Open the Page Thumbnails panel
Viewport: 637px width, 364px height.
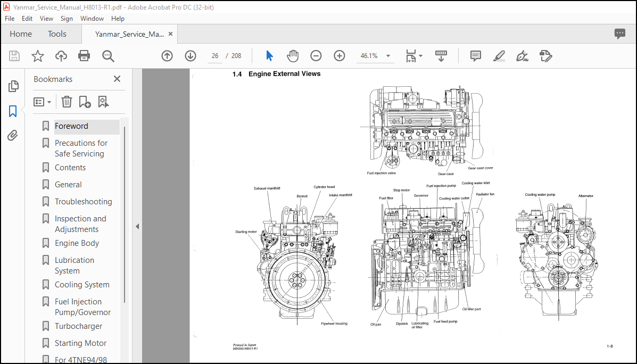(13, 86)
